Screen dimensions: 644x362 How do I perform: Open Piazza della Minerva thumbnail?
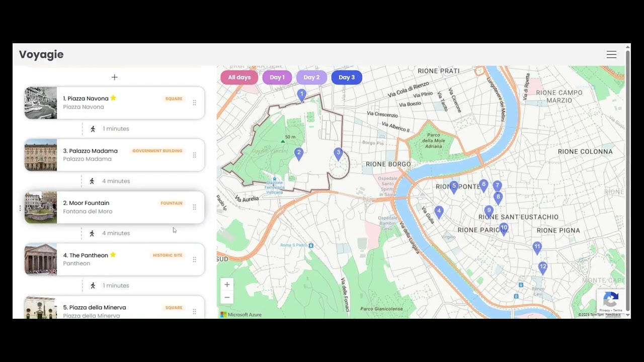41,307
